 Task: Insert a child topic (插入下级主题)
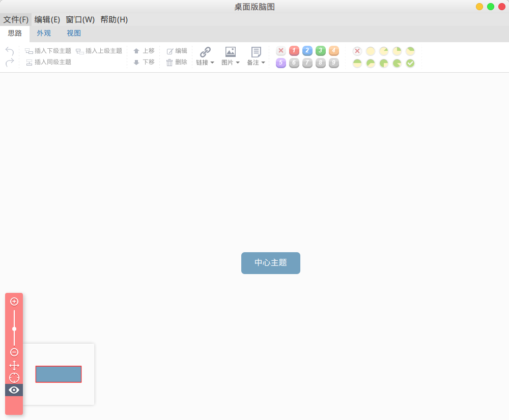point(50,50)
